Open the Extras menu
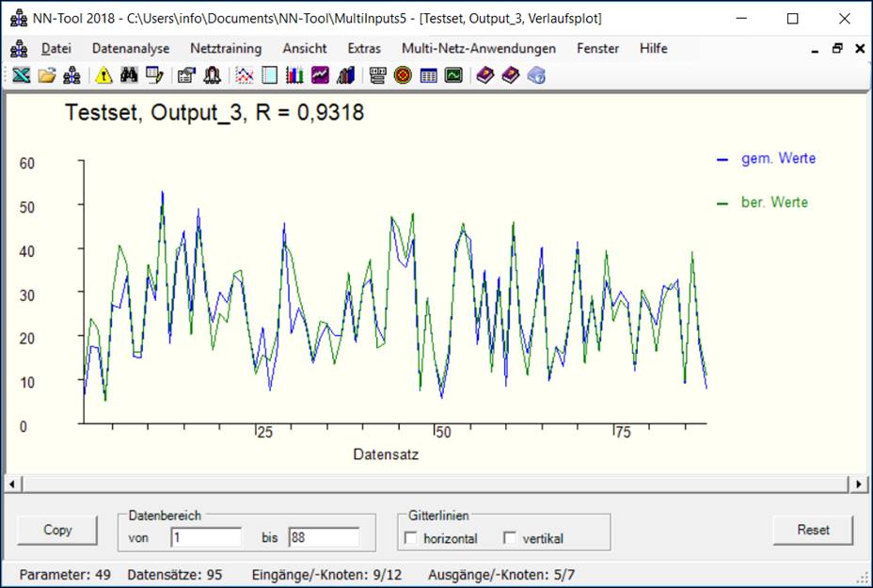873x588 pixels. click(x=364, y=48)
